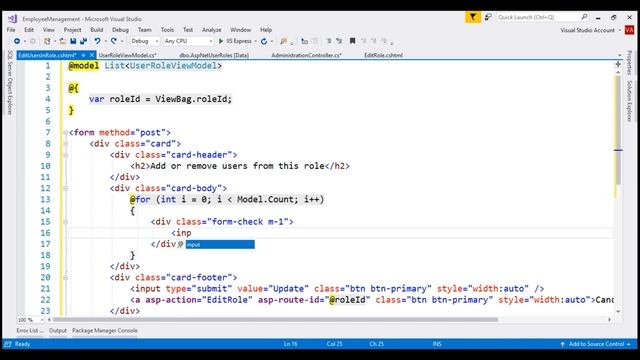Image resolution: width=640 pixels, height=360 pixels.
Task: Collapse the card-body div on line 12
Action: point(65,189)
